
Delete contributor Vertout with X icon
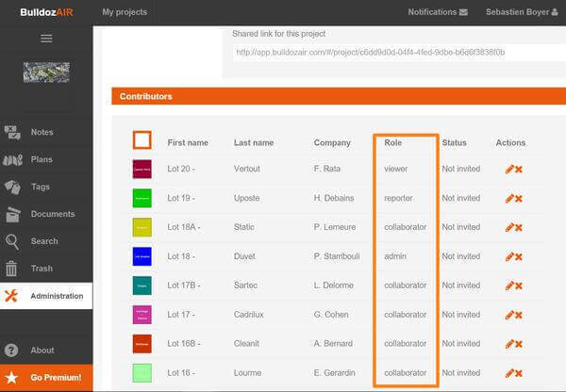519,170
